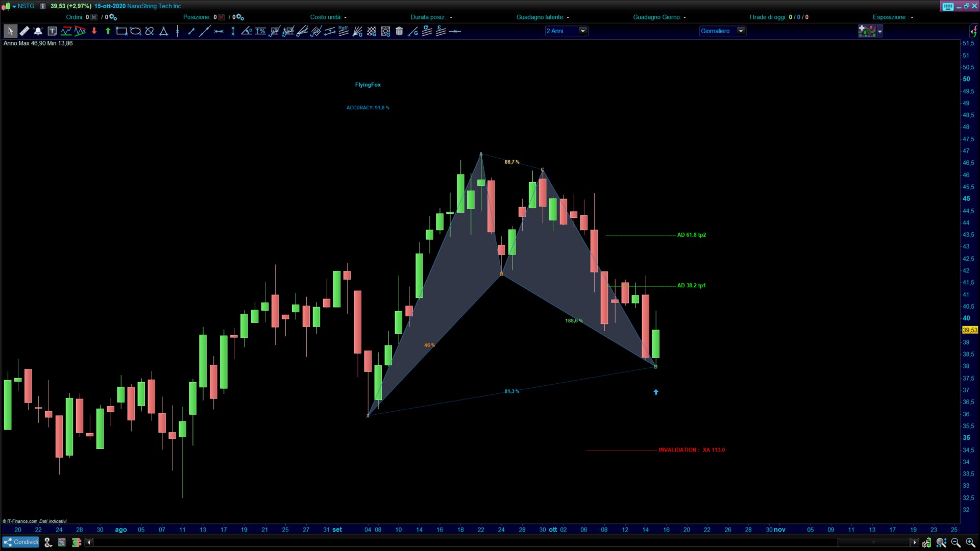
Task: Select the text annotation tool
Action: [52, 31]
